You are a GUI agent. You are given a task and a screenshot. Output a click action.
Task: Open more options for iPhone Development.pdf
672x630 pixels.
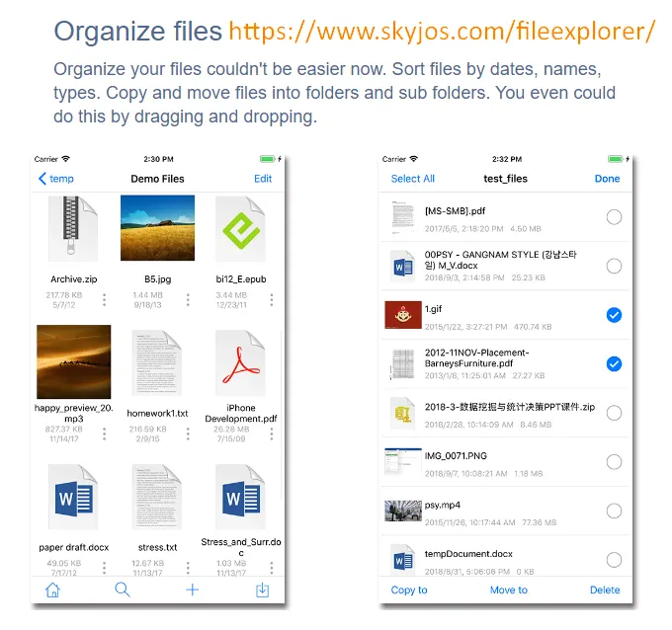pos(272,433)
